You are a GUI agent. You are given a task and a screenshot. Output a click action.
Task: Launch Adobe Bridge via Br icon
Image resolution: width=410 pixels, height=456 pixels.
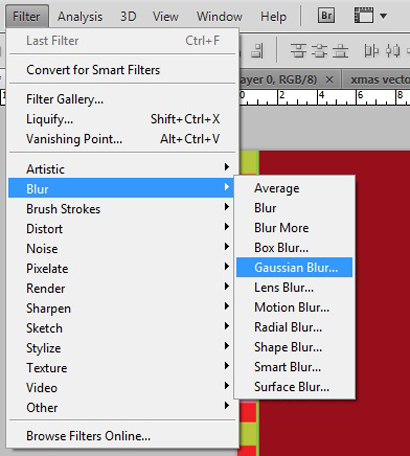click(326, 15)
